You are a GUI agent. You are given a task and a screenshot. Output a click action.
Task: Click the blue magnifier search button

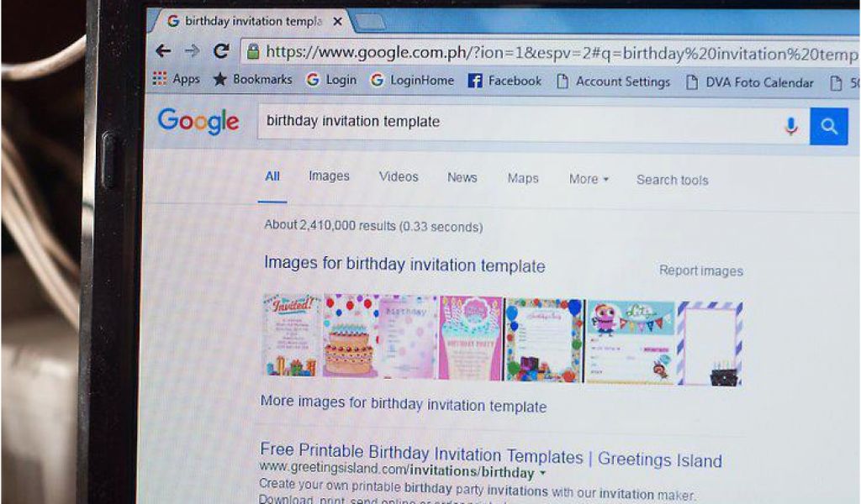(828, 127)
